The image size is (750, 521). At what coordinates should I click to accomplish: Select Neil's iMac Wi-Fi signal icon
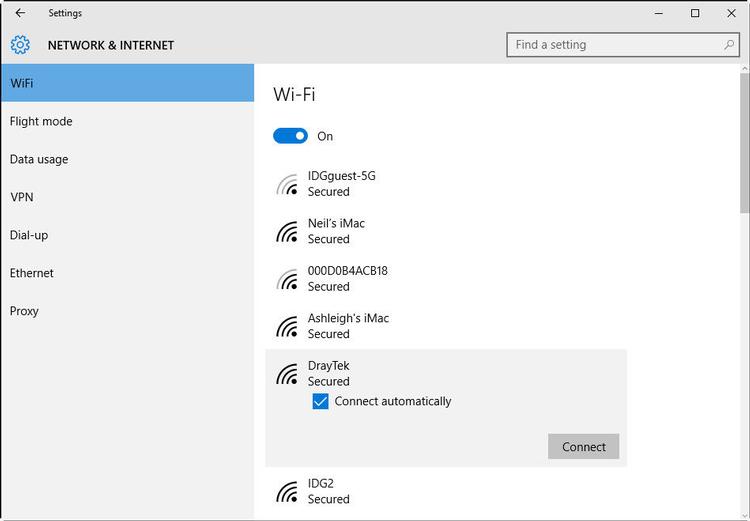pos(288,231)
